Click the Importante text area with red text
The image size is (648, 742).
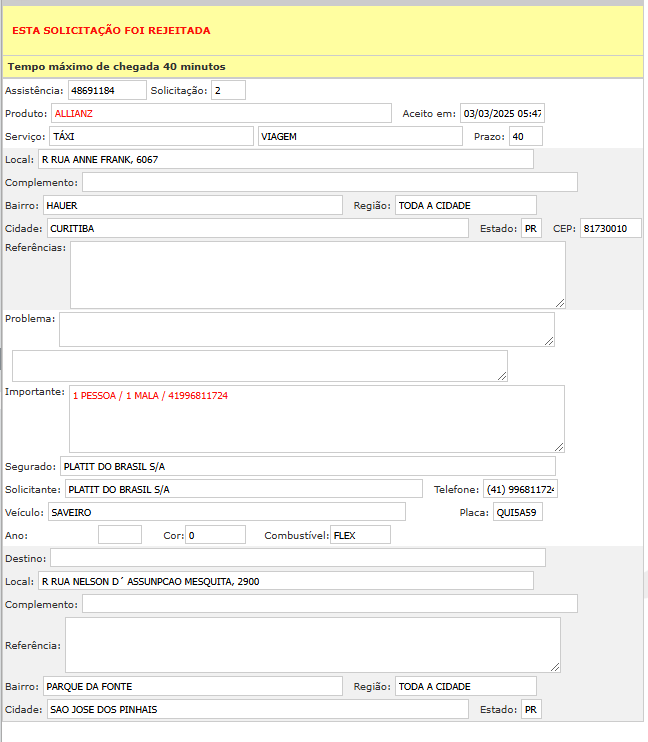(316, 418)
